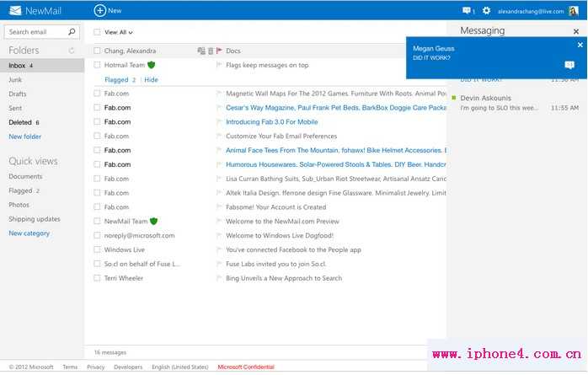This screenshot has width=588, height=375.
Task: Flag the Fabsome! Your Account is Created message
Action: (x=219, y=207)
